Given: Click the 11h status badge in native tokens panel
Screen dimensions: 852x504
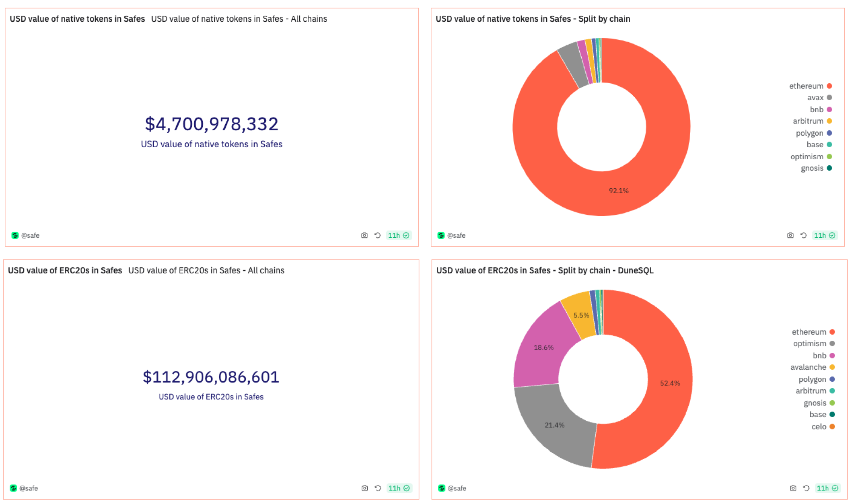Looking at the screenshot, I should pyautogui.click(x=398, y=235).
